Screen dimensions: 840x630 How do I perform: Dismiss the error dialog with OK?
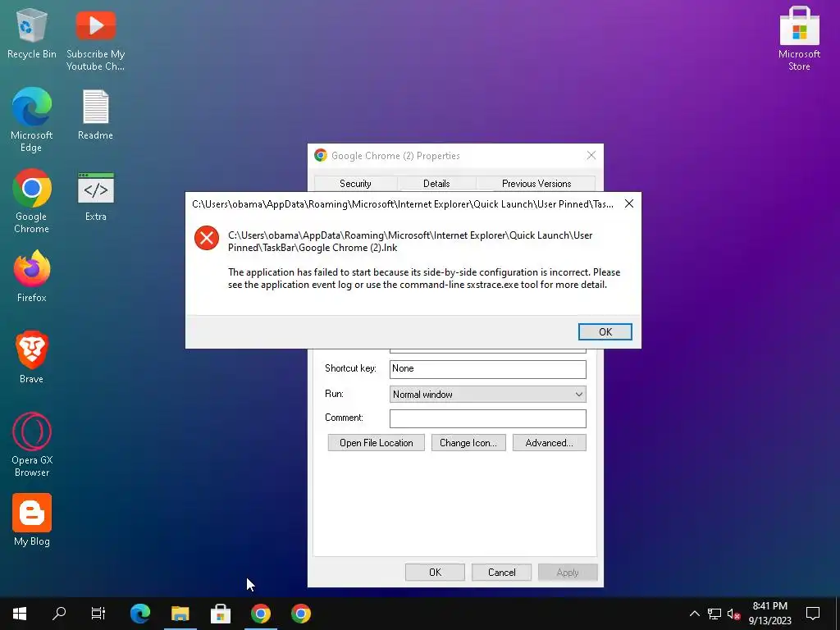[605, 331]
